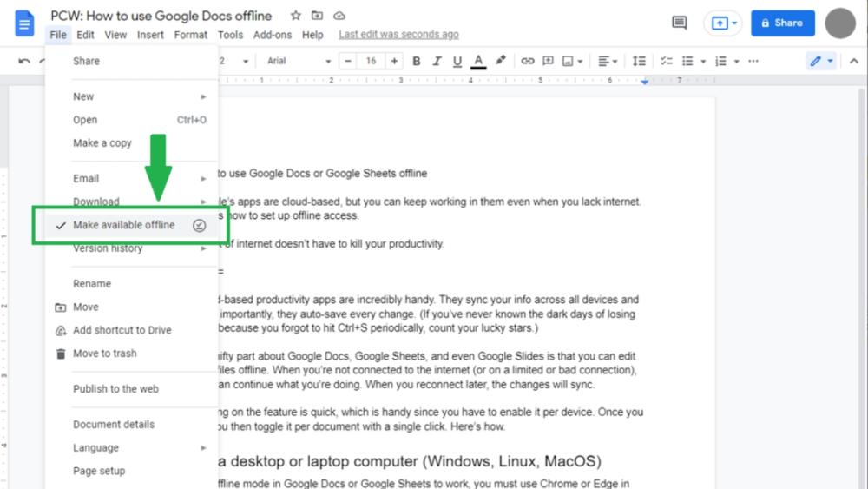Click the numbered list icon
The image size is (868, 489).
720,61
